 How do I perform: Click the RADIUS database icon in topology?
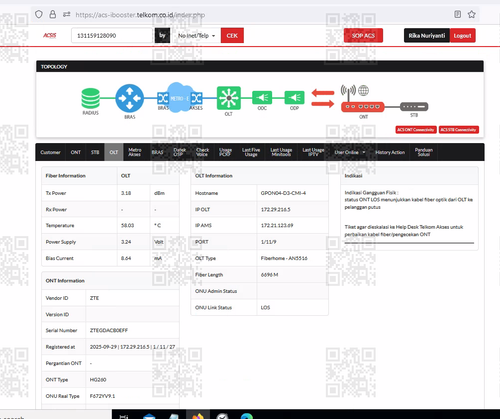90,98
